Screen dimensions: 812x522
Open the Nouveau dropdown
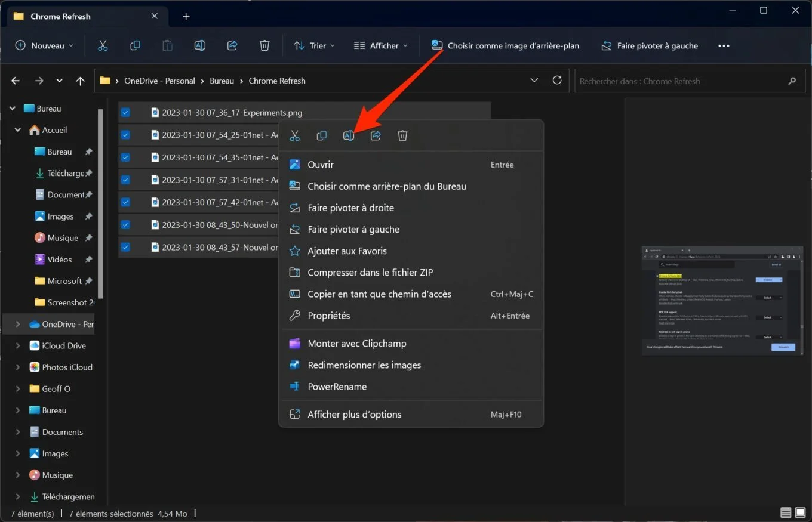tap(44, 45)
